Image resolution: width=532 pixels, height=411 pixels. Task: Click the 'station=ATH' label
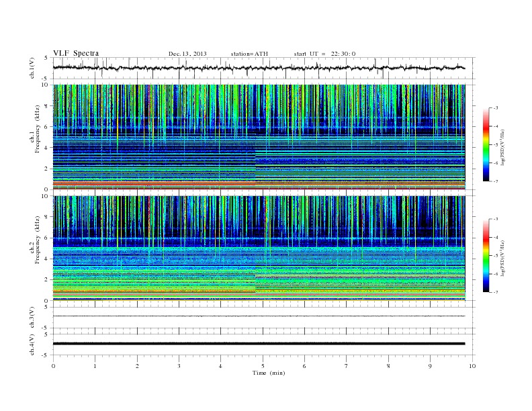click(249, 54)
